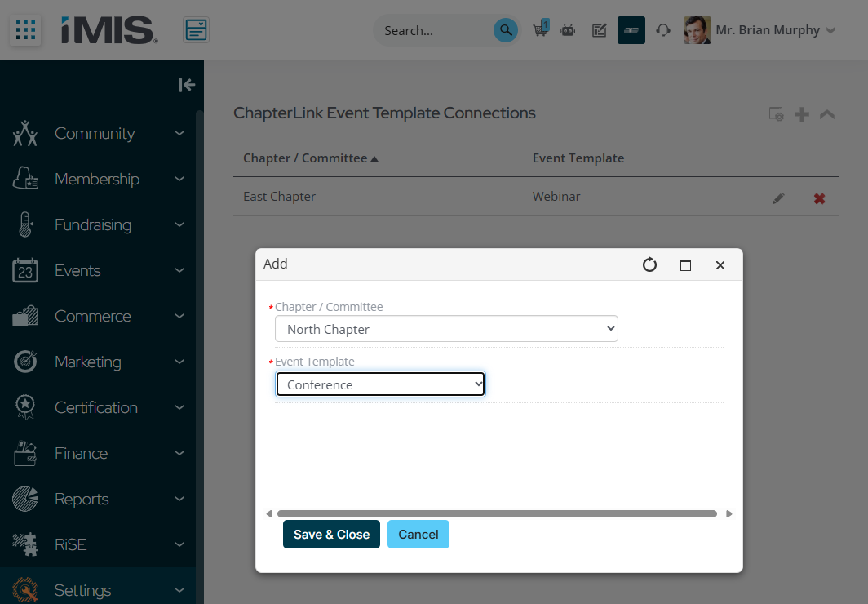The image size is (868, 604).
Task: Reload the Add dialog using refresh icon
Action: 649,264
